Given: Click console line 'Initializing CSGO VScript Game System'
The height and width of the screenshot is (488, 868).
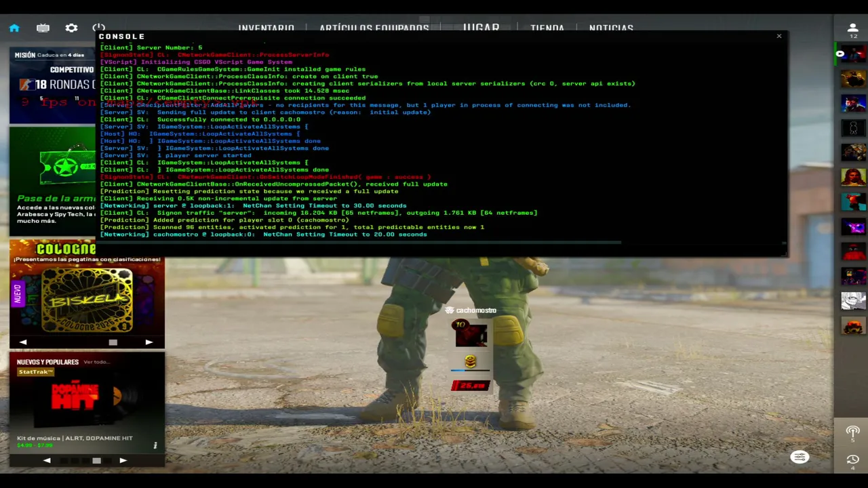Looking at the screenshot, I should (x=196, y=62).
